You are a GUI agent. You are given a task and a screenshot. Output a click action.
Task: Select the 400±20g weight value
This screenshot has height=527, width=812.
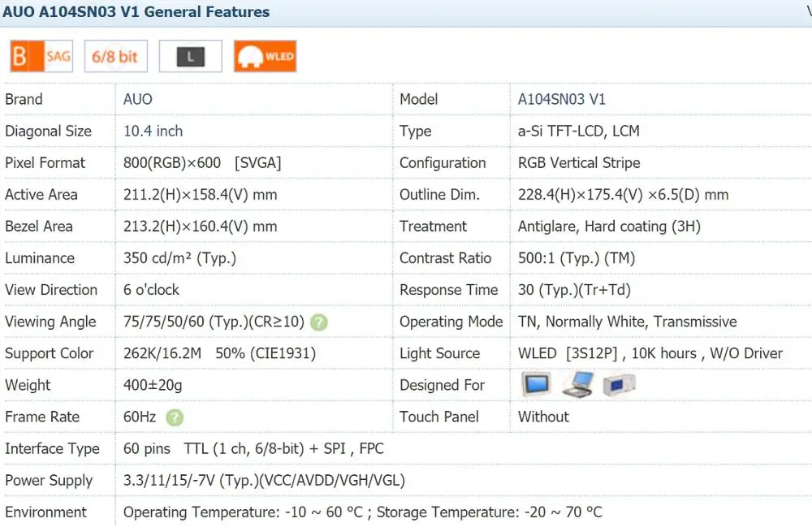pos(153,385)
